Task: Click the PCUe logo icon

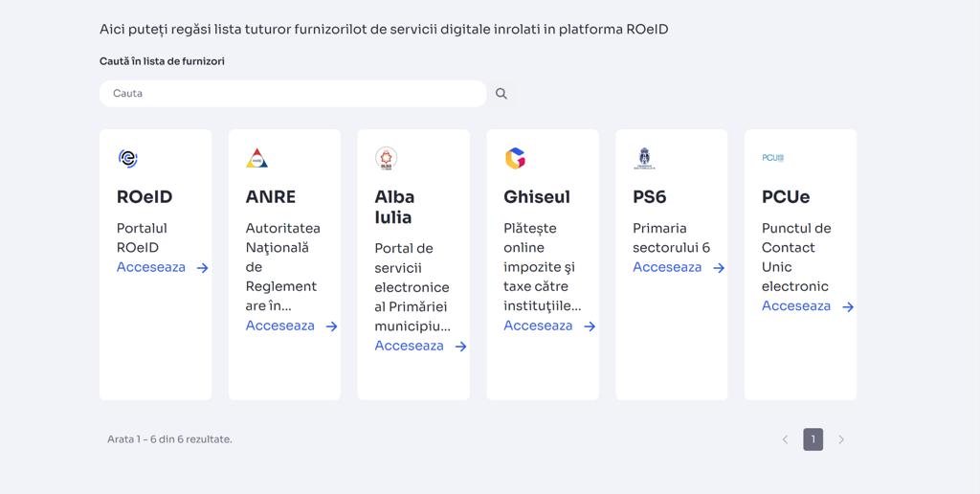Action: click(x=773, y=158)
